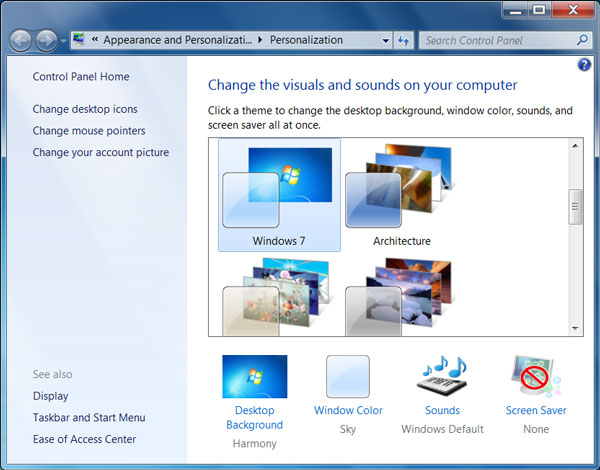Open Change your account picture link
This screenshot has height=470, width=600.
(101, 152)
